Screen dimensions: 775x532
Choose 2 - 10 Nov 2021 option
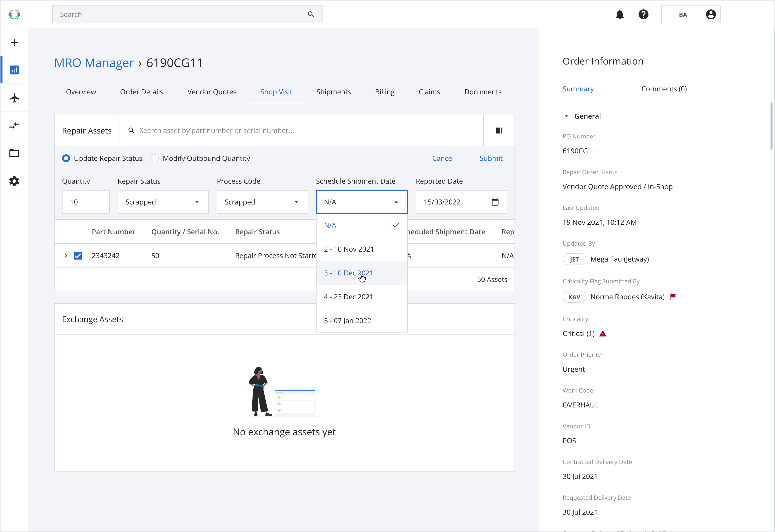[362, 249]
